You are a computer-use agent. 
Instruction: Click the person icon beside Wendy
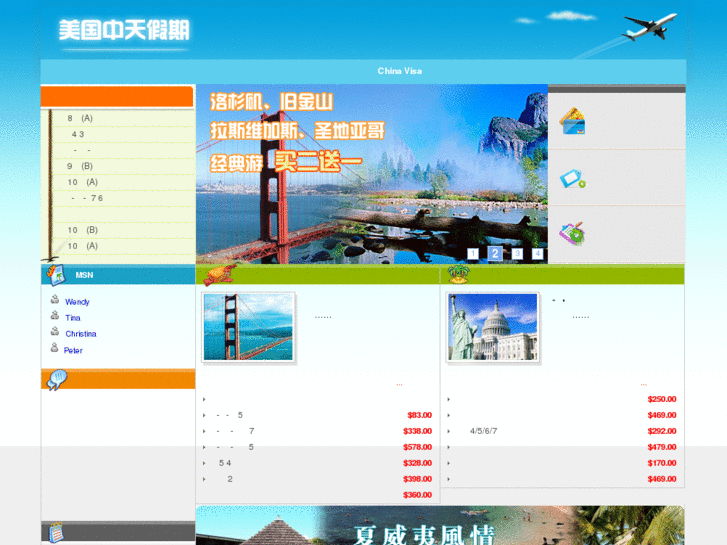point(55,299)
